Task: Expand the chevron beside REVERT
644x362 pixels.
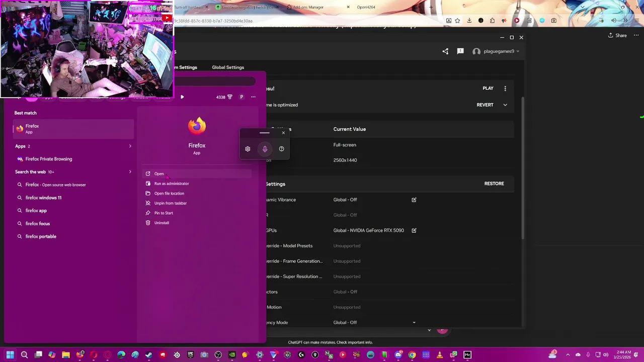Action: 505,105
